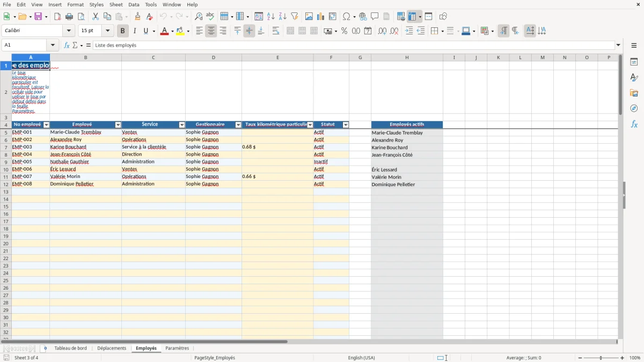Image resolution: width=644 pixels, height=362 pixels.
Task: Click the Copy icon
Action: (x=107, y=17)
